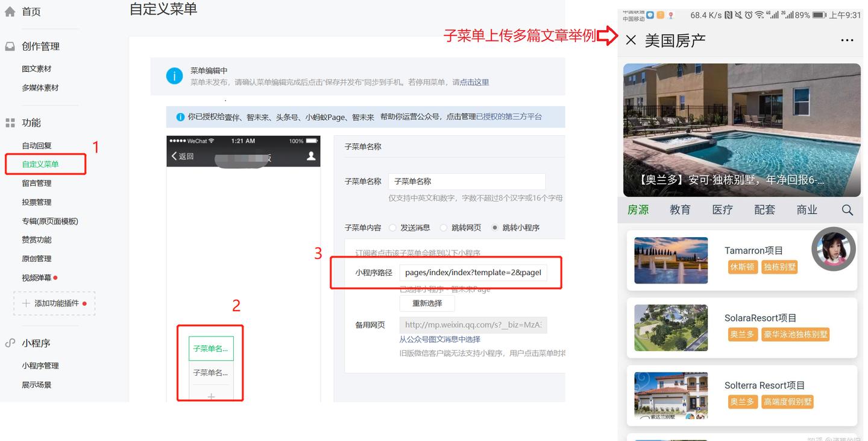Tap the Wi-Fi icon in phone status bar
Screen dimensions: 868x441
pos(759,15)
